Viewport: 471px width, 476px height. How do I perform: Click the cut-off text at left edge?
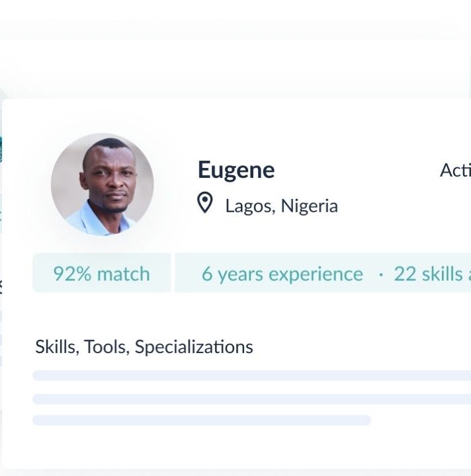(1, 287)
